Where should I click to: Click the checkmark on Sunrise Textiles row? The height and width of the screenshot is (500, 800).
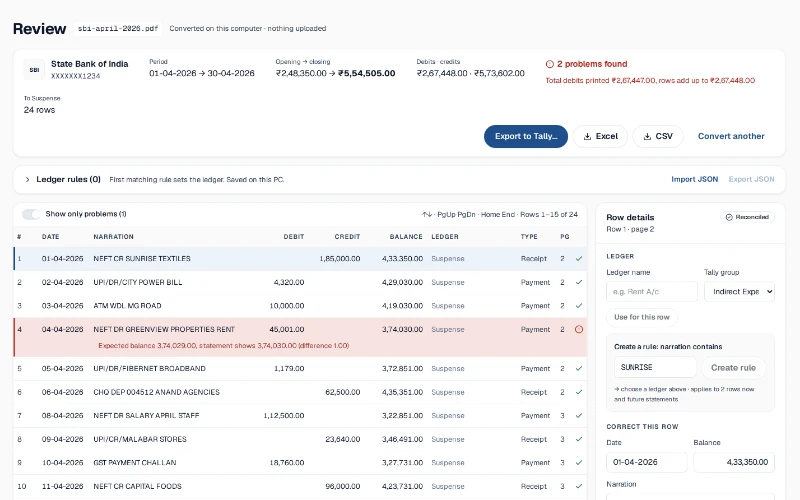coord(579,259)
